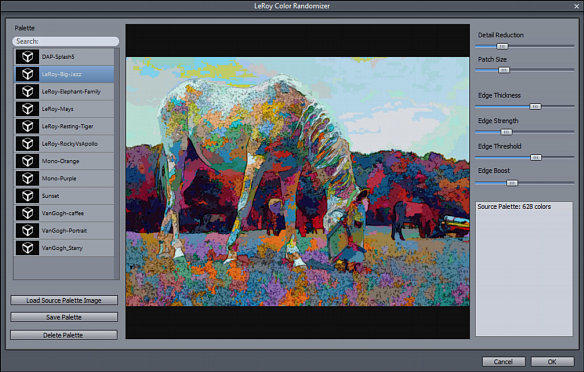Click Load Source Palette Image button

tap(64, 300)
